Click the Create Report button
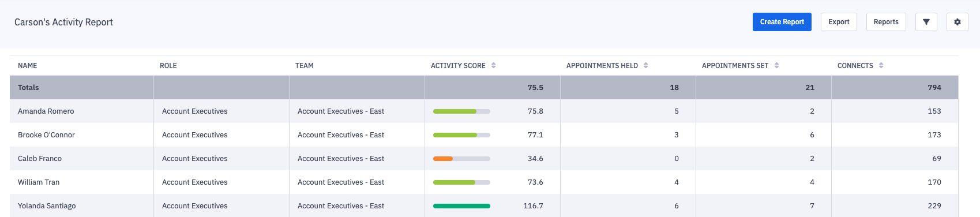 pyautogui.click(x=782, y=22)
